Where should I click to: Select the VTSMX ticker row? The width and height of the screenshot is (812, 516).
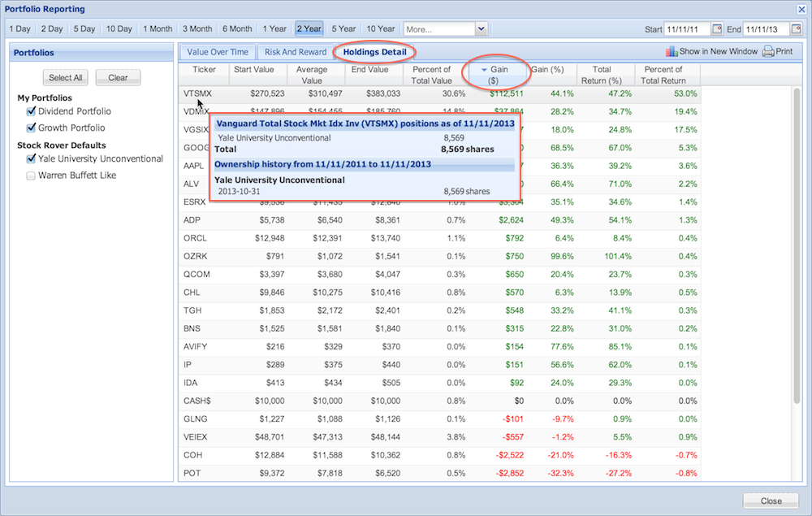[439, 93]
